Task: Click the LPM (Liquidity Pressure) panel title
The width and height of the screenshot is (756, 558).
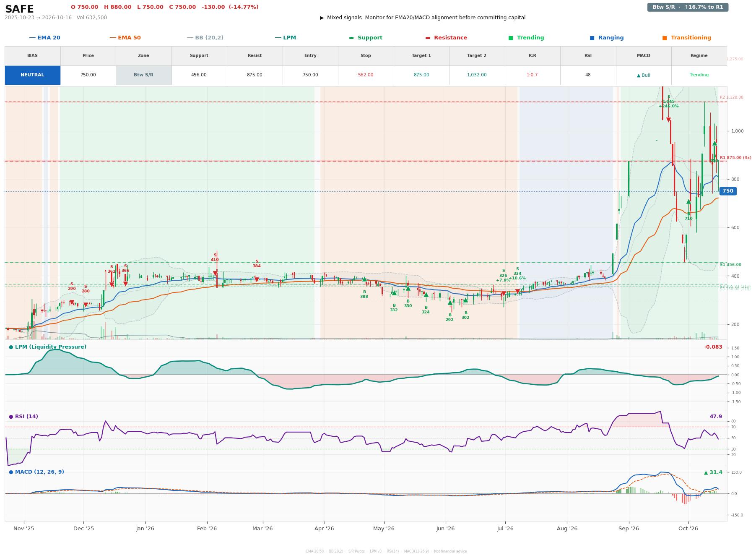Action: pos(48,347)
